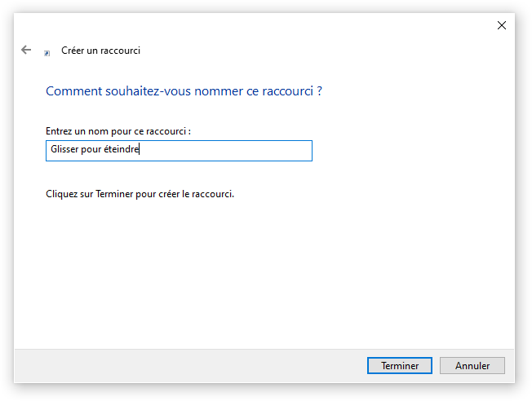Screen dimensions: 532x401
Task: Go back using the left arrow
Action: point(26,50)
